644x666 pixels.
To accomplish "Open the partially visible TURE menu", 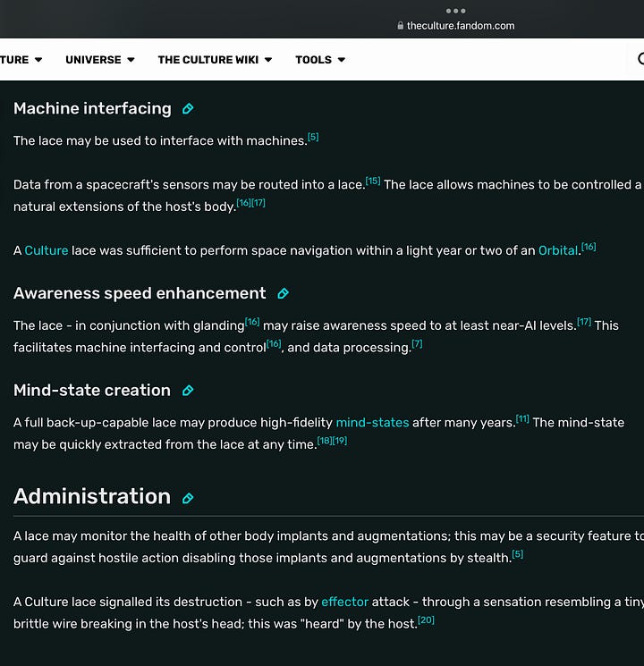I will pos(21,60).
